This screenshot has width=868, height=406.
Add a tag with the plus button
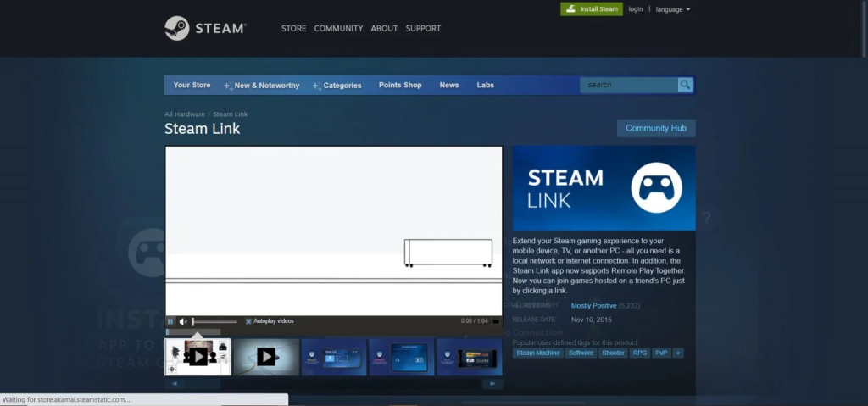pyautogui.click(x=678, y=353)
